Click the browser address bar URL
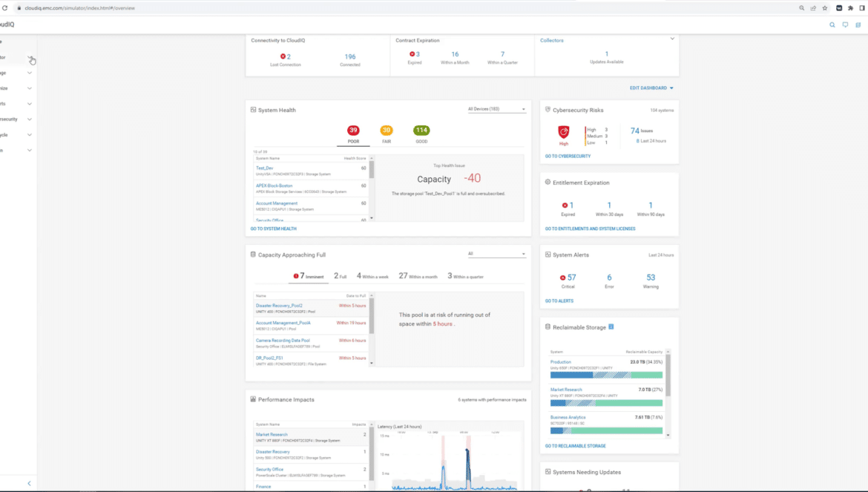The image size is (868, 492). tap(79, 7)
